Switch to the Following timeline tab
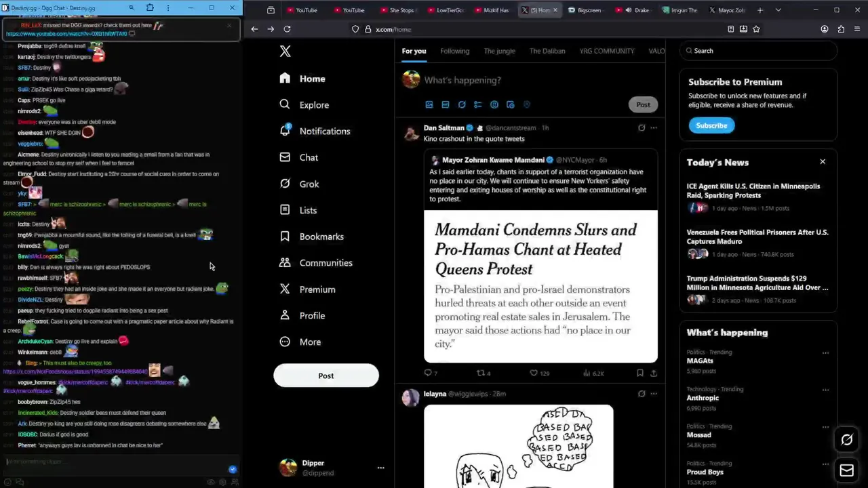The image size is (868, 488). point(454,51)
